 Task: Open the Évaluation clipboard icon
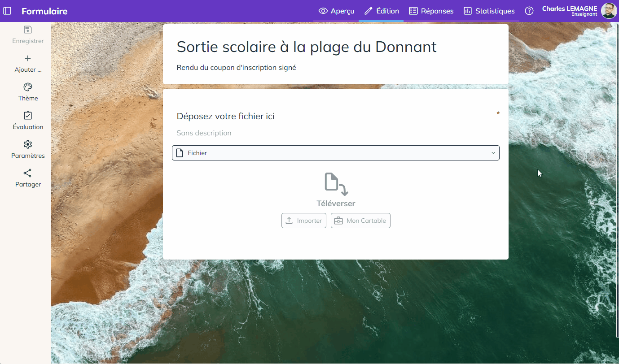[28, 116]
